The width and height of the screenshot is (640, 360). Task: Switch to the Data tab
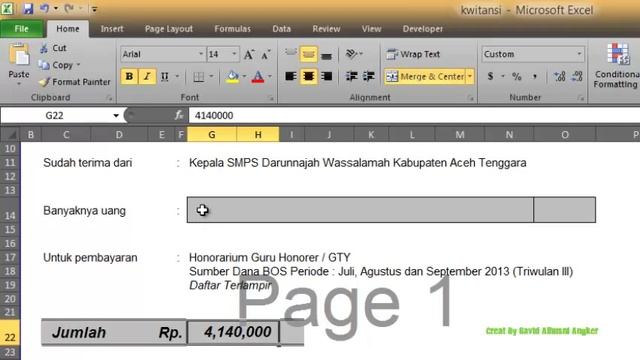(x=281, y=29)
